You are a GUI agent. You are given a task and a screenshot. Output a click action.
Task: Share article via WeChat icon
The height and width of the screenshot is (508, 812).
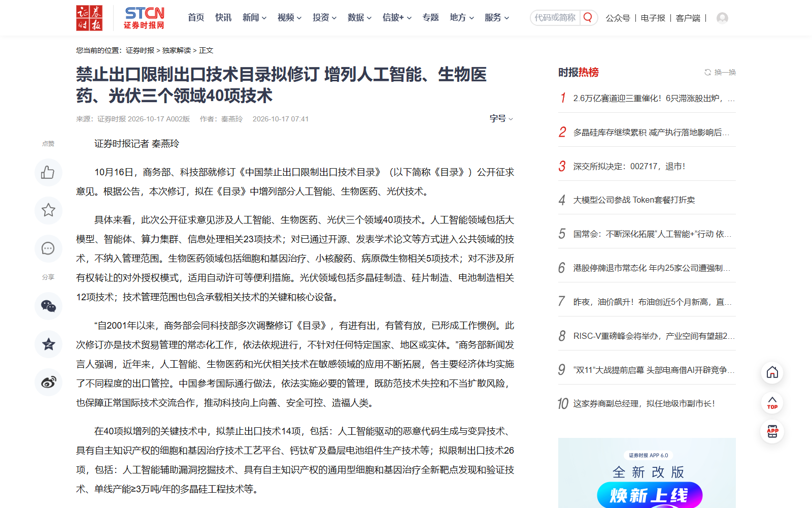[x=48, y=306]
